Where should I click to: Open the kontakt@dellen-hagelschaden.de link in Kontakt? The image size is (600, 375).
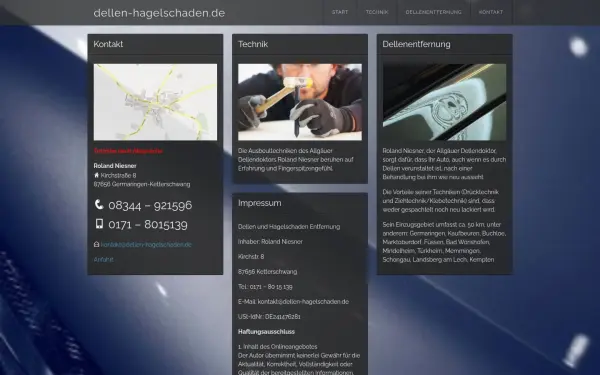pyautogui.click(x=146, y=245)
